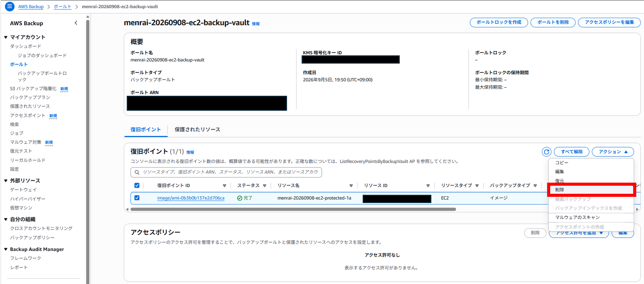Open 設定 in the sidebar
Viewport: 644px width, 284px height.
(x=14, y=169)
